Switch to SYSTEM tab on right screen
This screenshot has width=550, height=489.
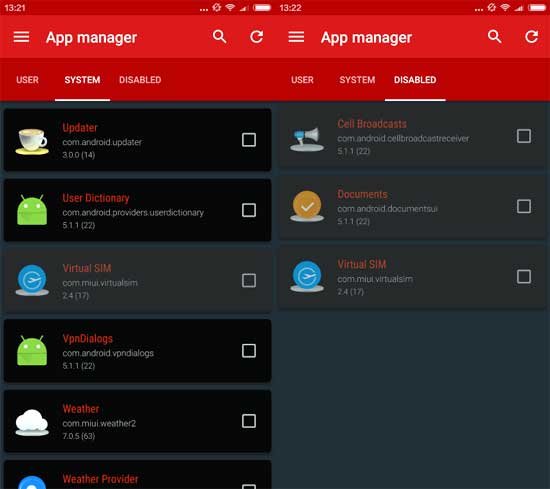coord(357,80)
